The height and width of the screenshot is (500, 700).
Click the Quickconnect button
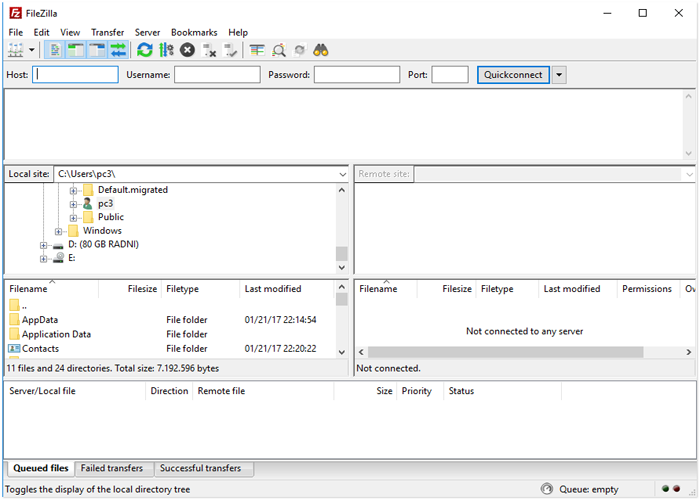(x=513, y=75)
